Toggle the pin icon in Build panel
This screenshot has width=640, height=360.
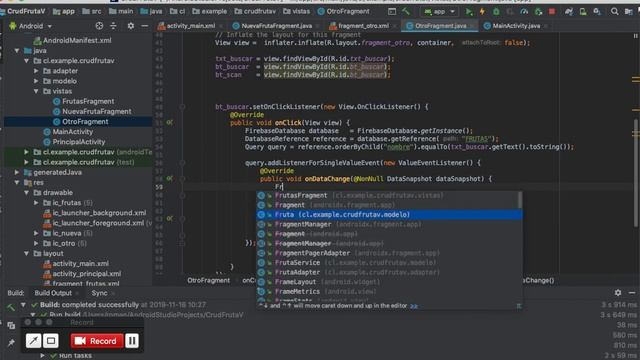[11, 343]
